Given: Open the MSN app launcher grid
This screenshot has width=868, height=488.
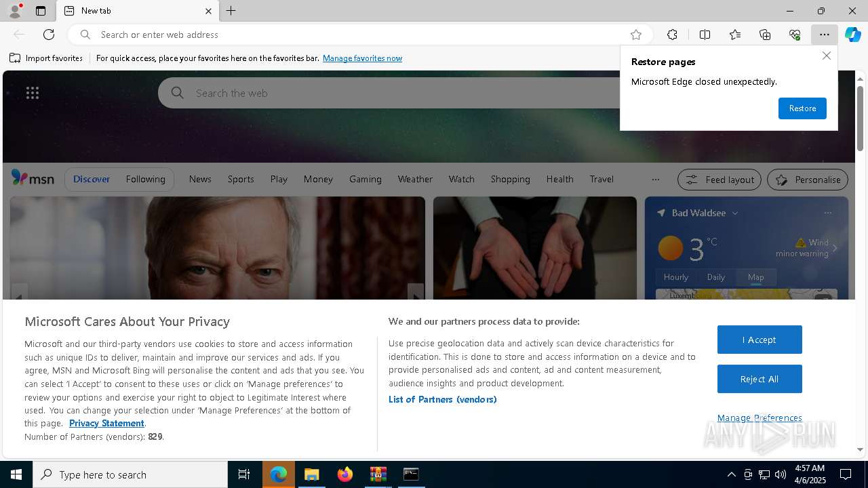Looking at the screenshot, I should [33, 93].
